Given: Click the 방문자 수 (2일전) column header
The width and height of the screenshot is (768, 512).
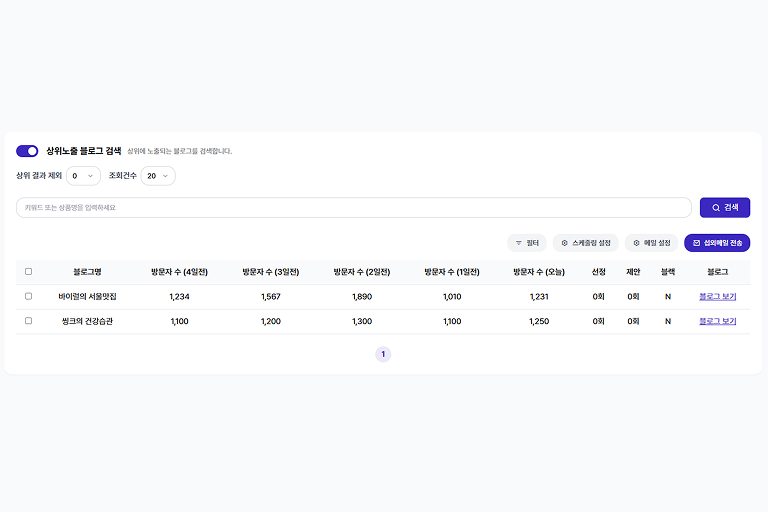Looking at the screenshot, I should 362,272.
